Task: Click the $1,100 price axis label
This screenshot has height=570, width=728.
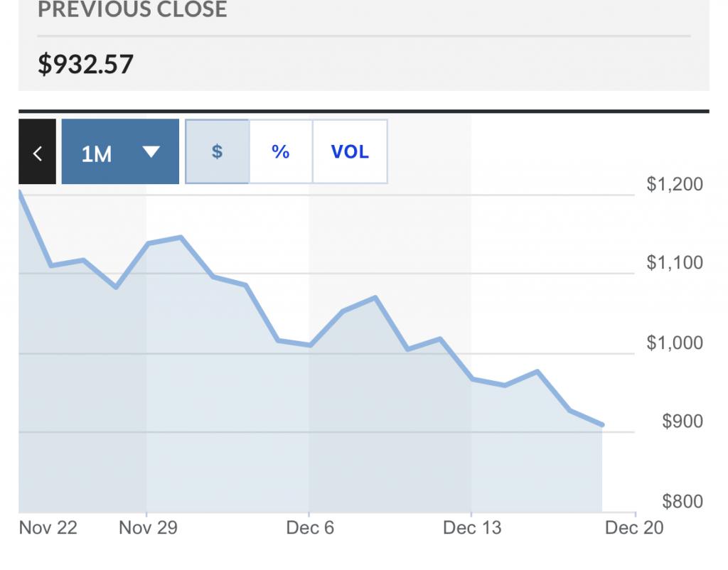Action: [x=675, y=263]
